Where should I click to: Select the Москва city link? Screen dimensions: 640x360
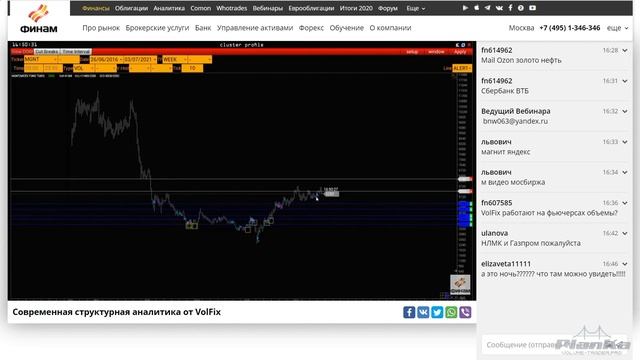(521, 28)
